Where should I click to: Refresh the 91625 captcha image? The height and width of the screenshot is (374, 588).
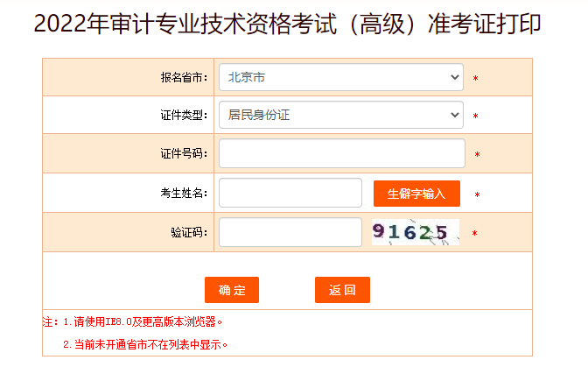coord(416,232)
